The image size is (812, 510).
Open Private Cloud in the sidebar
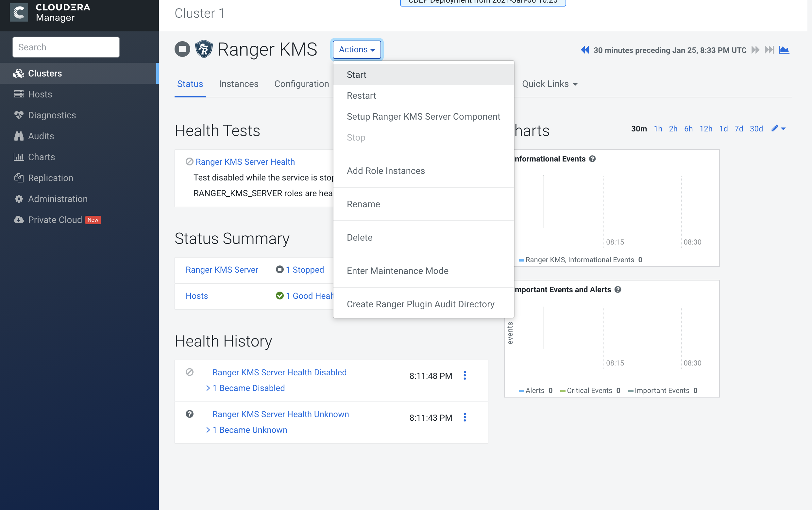pos(79,220)
